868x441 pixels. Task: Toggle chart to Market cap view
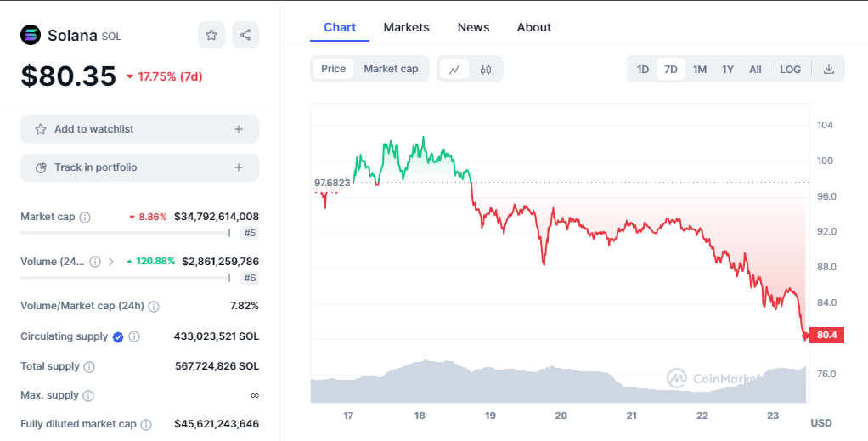pos(391,69)
